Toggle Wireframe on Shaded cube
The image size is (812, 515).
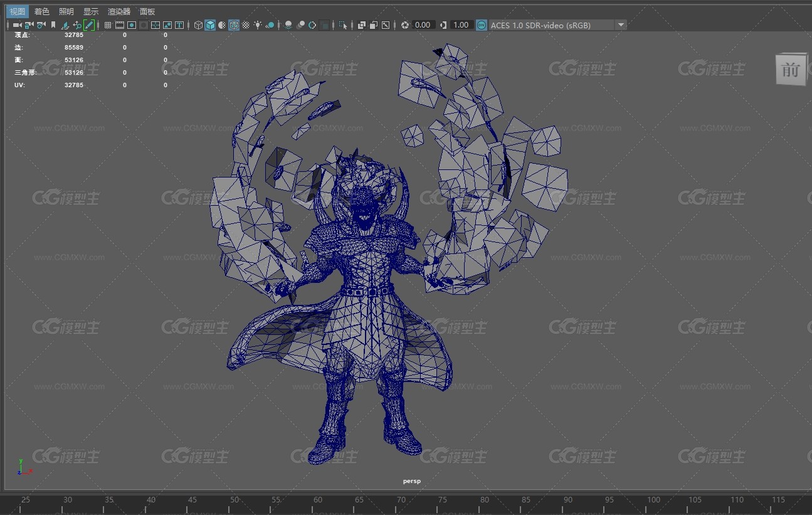[233, 25]
